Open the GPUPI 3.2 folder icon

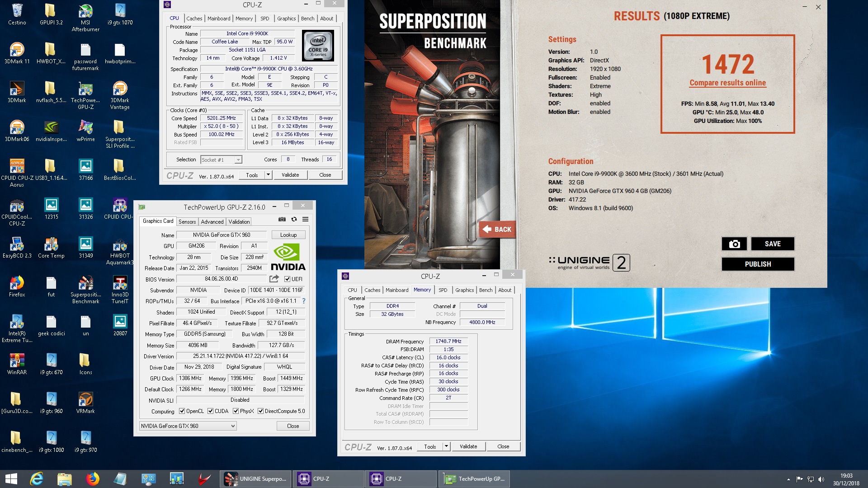[51, 14]
